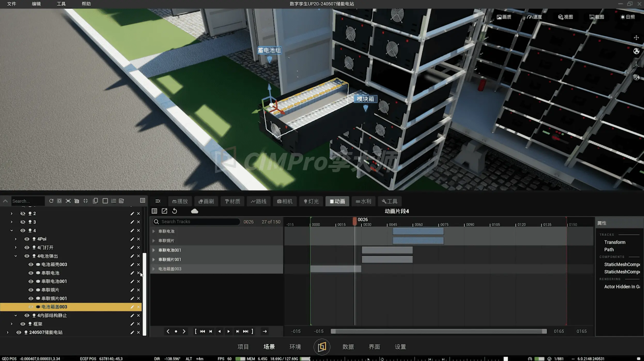Switch to the 相机 camera tab

coord(285,201)
